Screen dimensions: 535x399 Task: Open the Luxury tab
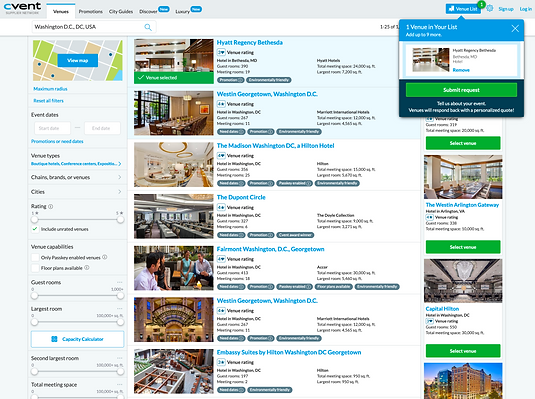click(x=183, y=11)
